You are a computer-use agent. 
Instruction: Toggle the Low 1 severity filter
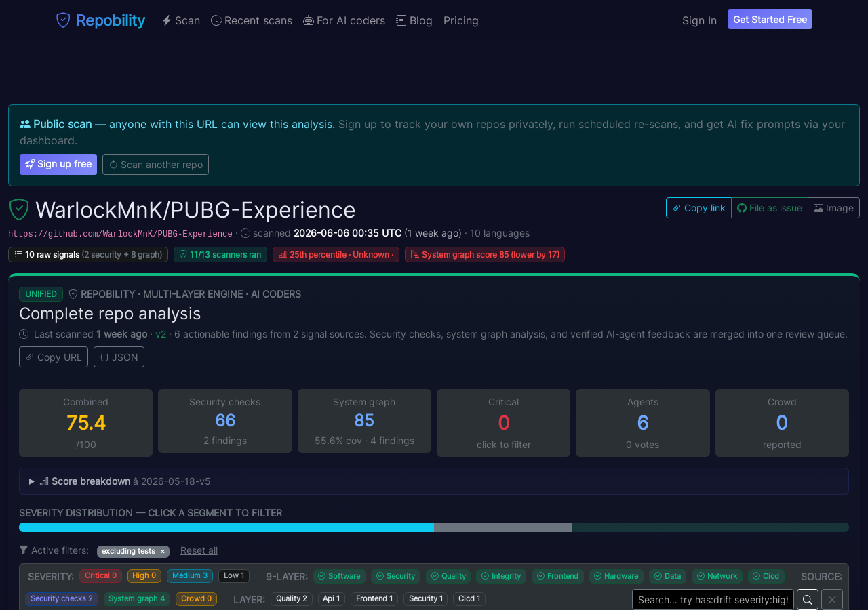coord(234,576)
